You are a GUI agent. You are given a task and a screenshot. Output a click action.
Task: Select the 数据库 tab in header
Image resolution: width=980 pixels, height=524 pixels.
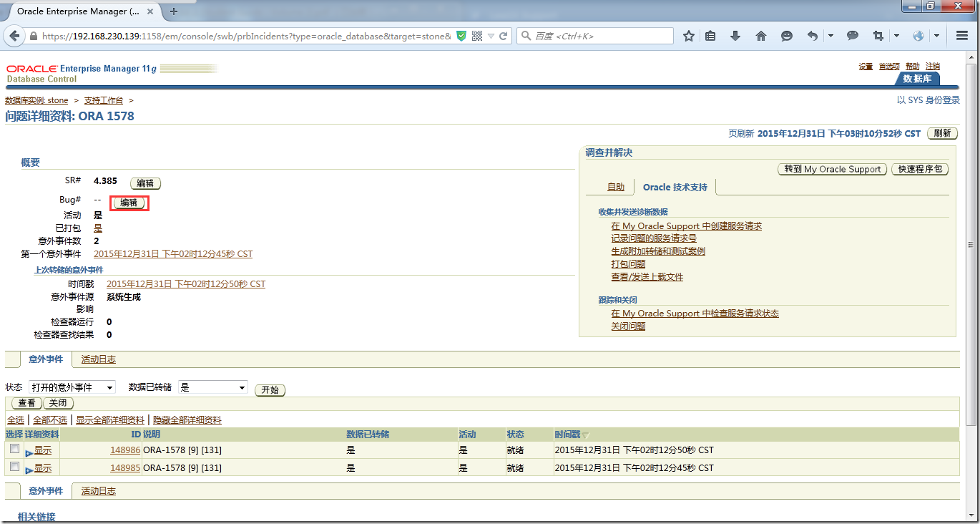pyautogui.click(x=917, y=79)
